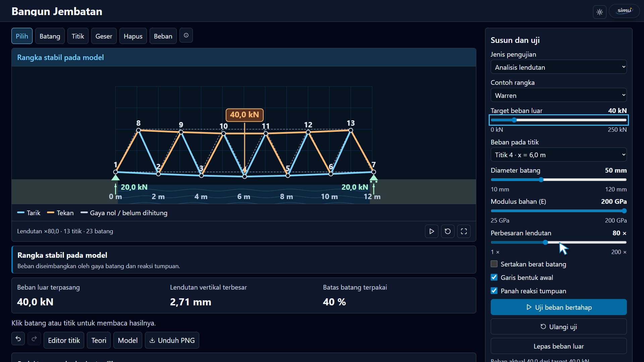The height and width of the screenshot is (362, 644).
Task: Switch to the Beban tool
Action: tap(163, 36)
